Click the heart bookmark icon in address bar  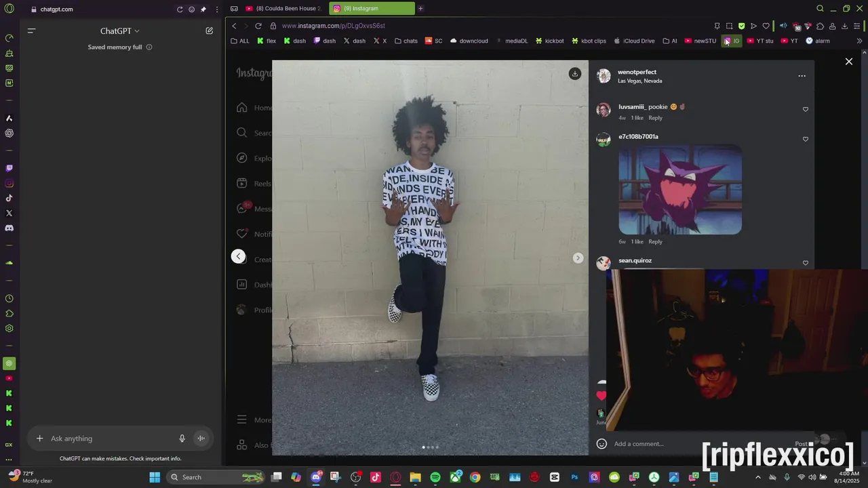click(x=766, y=26)
